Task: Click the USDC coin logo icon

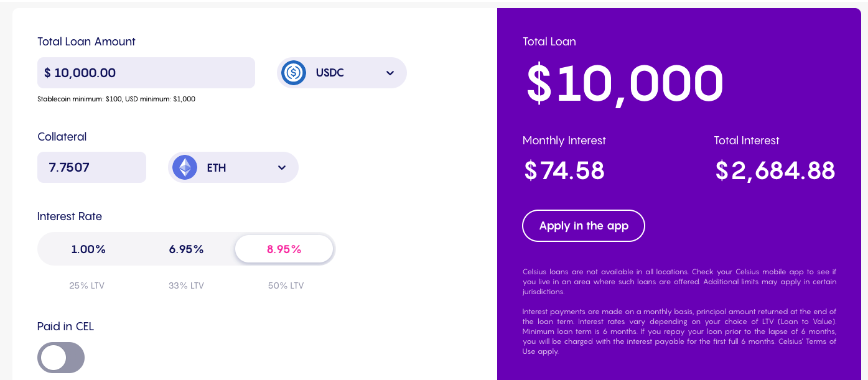Action: tap(293, 73)
